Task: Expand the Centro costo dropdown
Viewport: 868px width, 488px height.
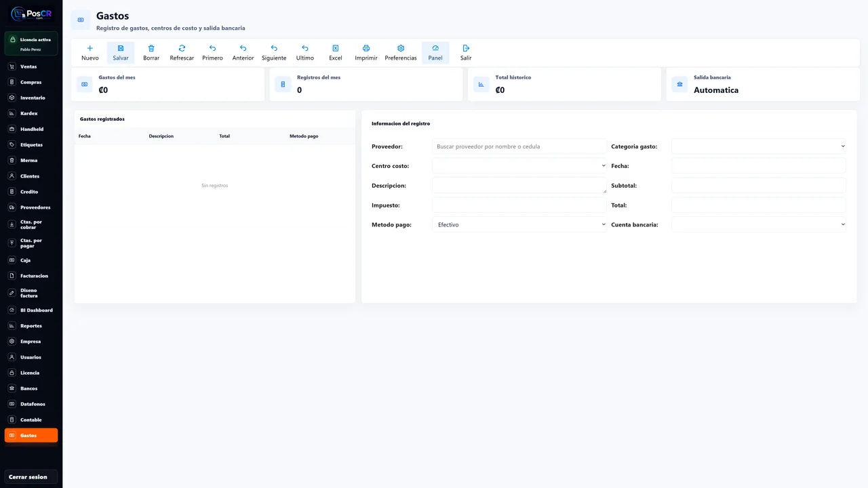Action: [519, 165]
